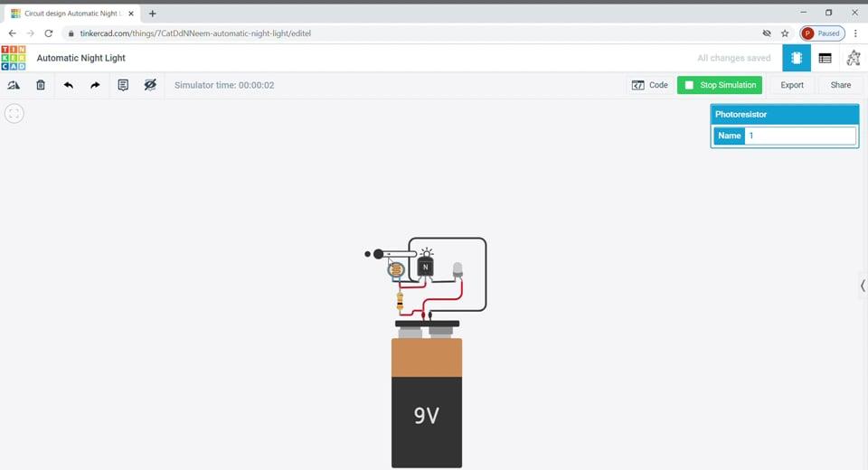The width and height of the screenshot is (868, 470).
Task: Open the Paused Chrome profile
Action: point(823,33)
